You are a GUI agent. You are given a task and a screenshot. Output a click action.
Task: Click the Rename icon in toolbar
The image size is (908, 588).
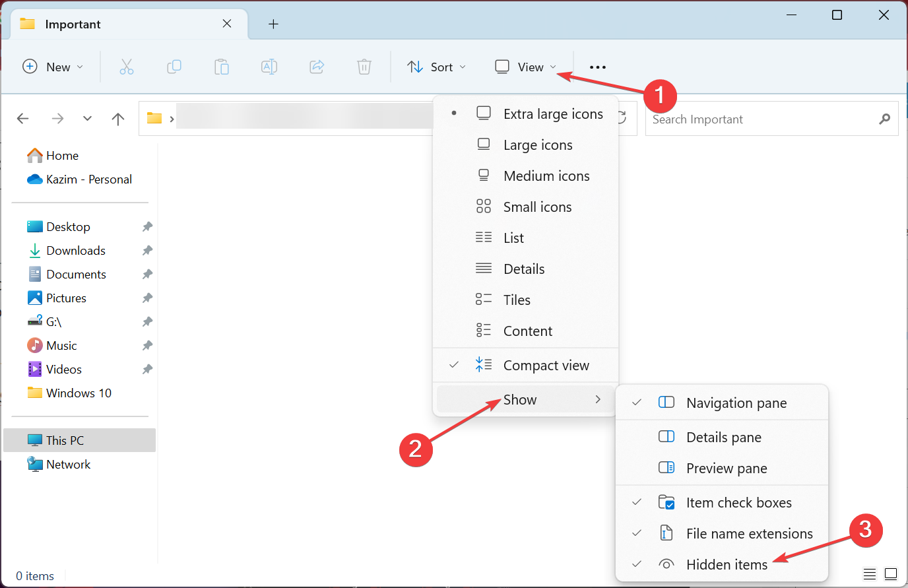tap(269, 67)
